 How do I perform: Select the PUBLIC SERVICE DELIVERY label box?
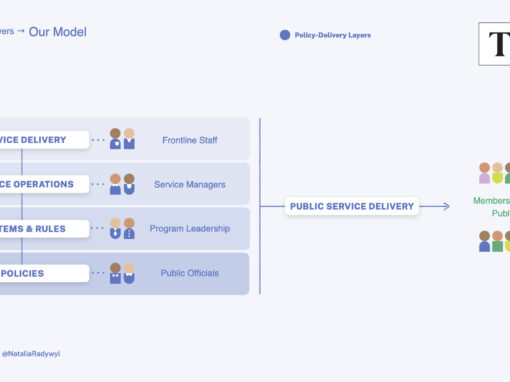pos(352,206)
